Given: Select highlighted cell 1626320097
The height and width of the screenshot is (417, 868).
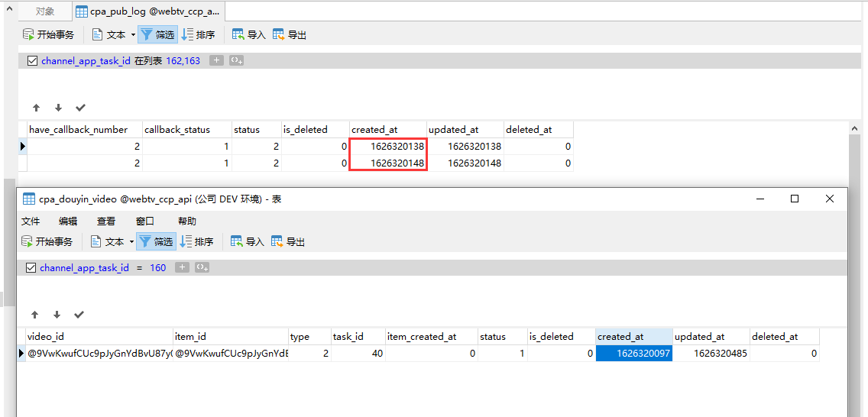Looking at the screenshot, I should coord(634,354).
